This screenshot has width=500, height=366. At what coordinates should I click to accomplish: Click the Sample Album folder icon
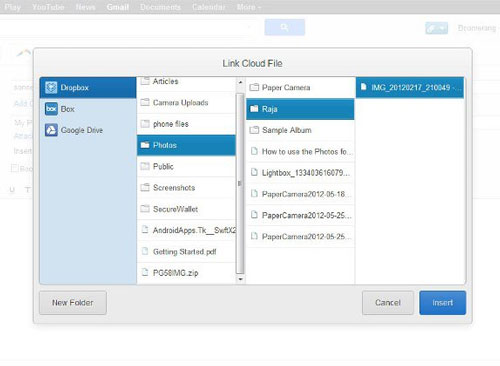tap(254, 130)
